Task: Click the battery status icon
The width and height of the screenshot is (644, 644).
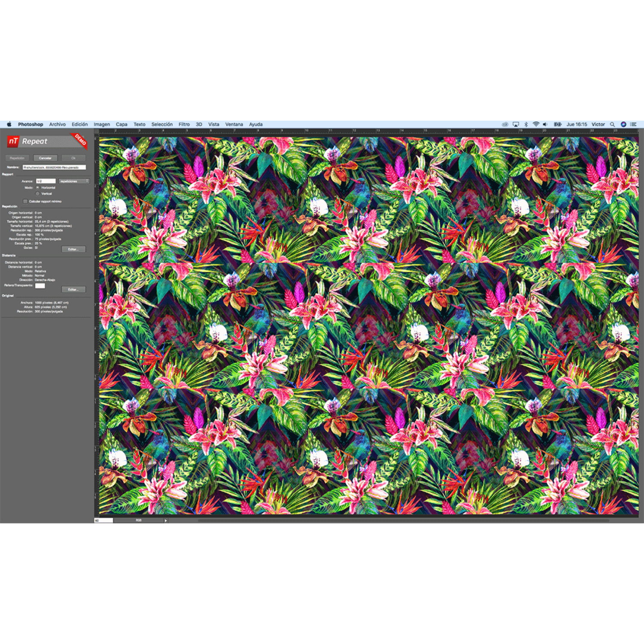Action: point(557,125)
